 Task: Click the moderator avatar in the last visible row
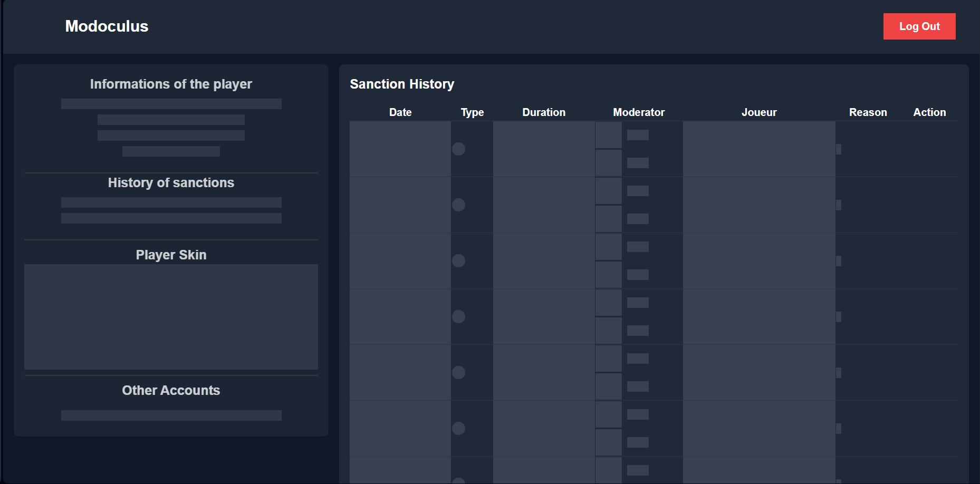608,471
